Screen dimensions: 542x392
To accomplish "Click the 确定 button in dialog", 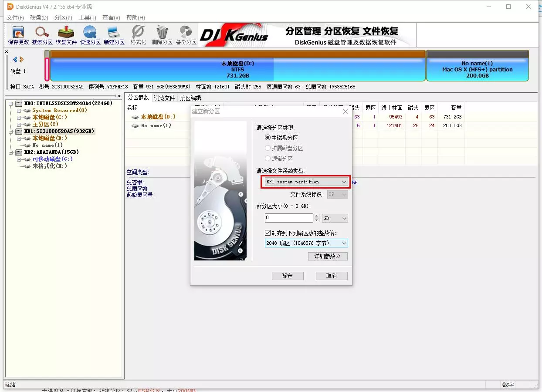I will [287, 276].
